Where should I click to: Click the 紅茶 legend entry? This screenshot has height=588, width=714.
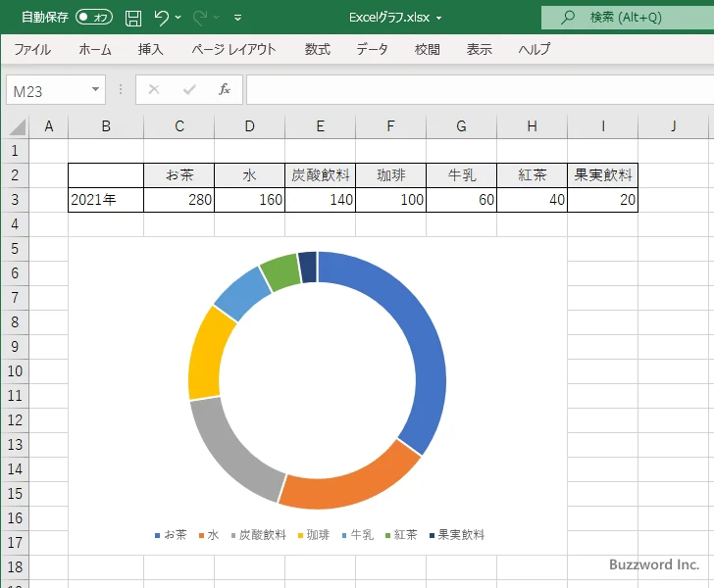(x=401, y=535)
